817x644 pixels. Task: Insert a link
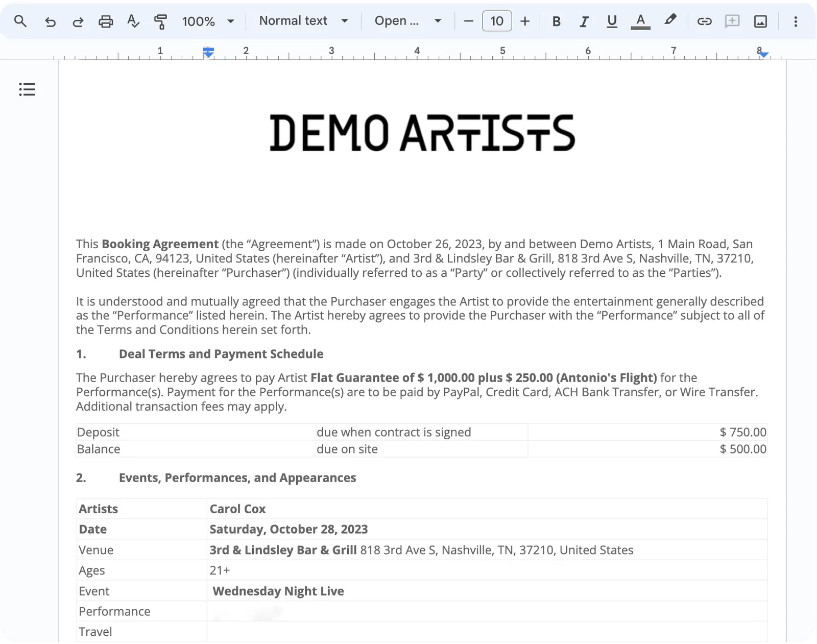click(x=705, y=21)
